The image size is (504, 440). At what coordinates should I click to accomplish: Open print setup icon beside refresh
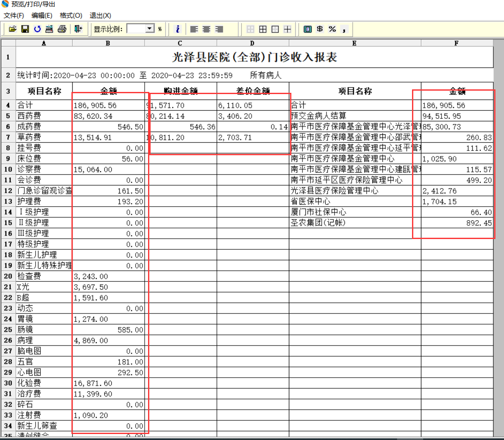click(x=49, y=29)
